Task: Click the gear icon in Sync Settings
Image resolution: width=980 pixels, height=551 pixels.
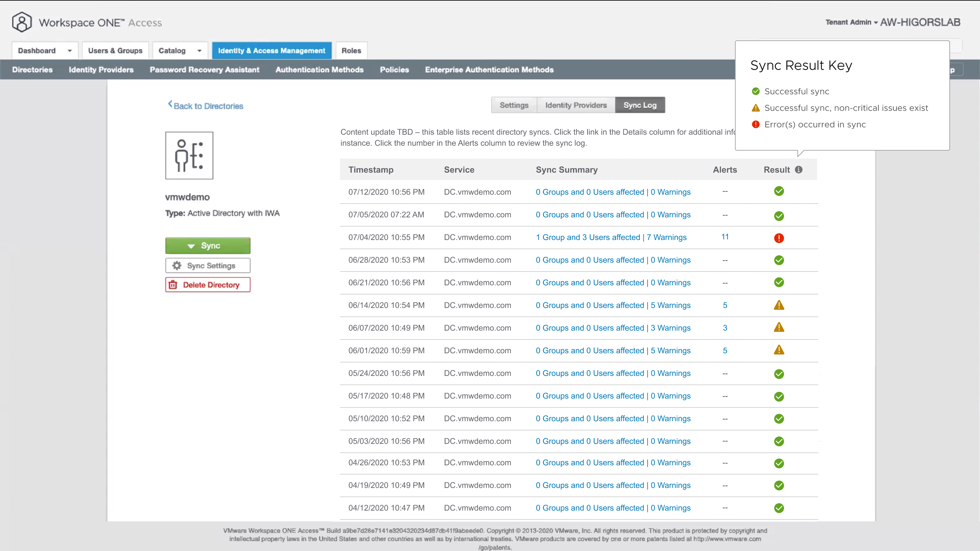Action: coord(177,265)
